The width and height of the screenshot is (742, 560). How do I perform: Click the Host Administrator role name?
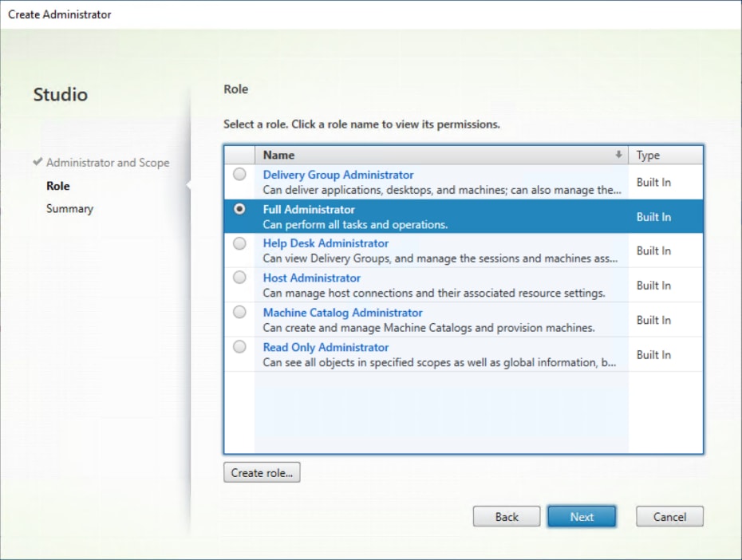coord(311,278)
